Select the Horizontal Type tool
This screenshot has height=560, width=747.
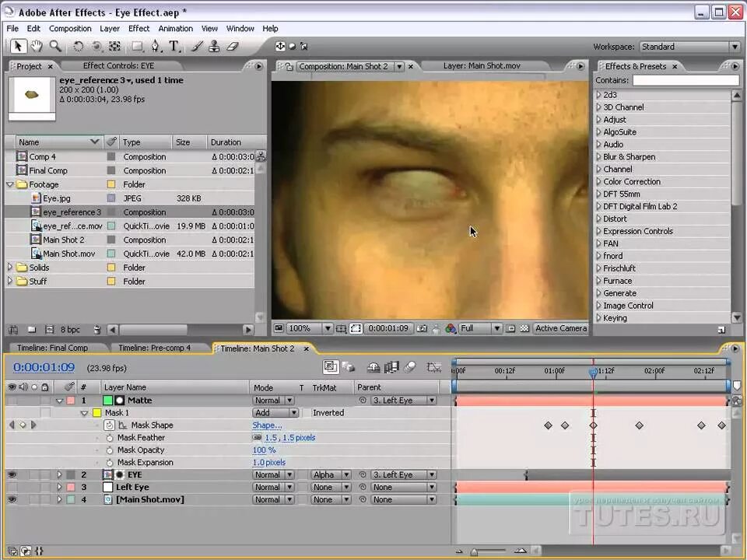(x=176, y=46)
